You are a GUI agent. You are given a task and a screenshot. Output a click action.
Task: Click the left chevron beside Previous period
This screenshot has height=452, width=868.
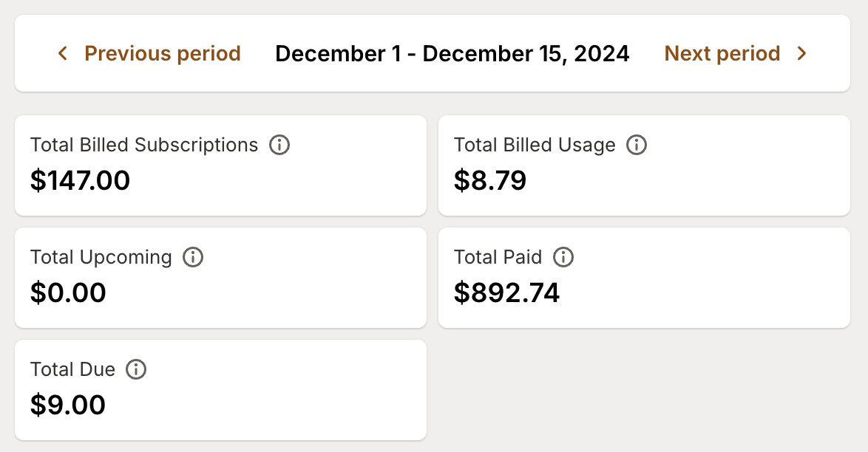[62, 53]
